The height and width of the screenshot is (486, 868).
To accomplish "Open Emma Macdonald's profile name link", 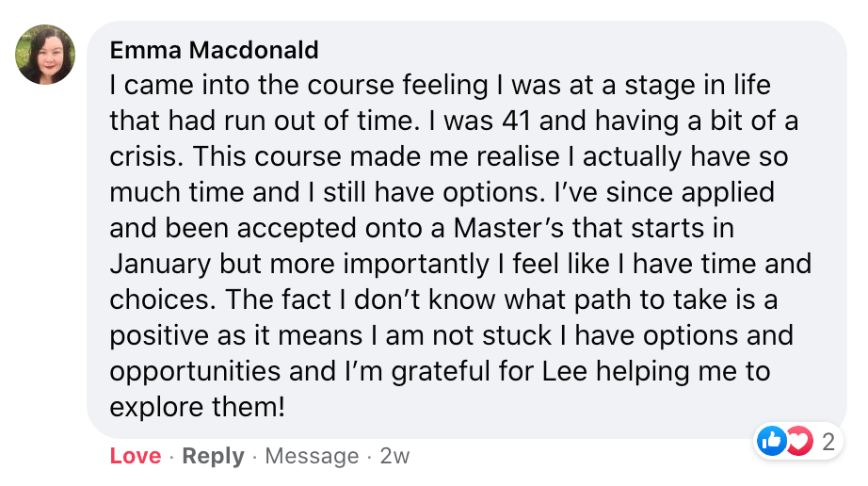I will [215, 50].
